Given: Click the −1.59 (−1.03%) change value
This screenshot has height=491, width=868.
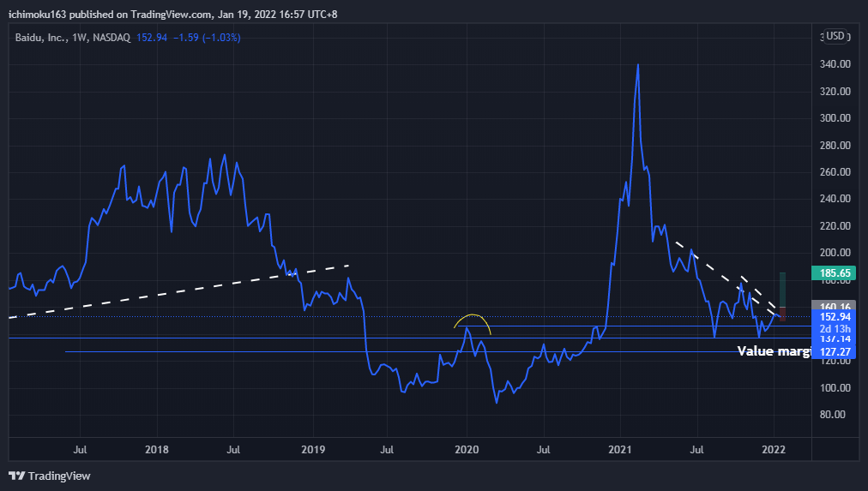Looking at the screenshot, I should (x=207, y=38).
